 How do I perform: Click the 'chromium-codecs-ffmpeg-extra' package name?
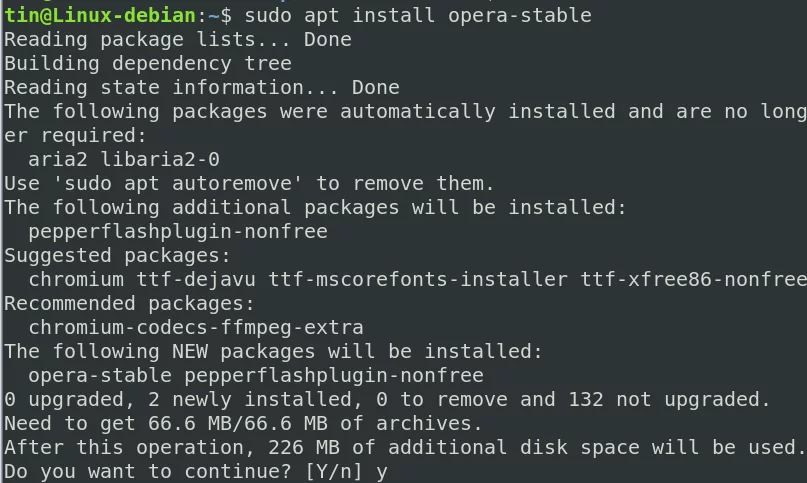coord(196,327)
